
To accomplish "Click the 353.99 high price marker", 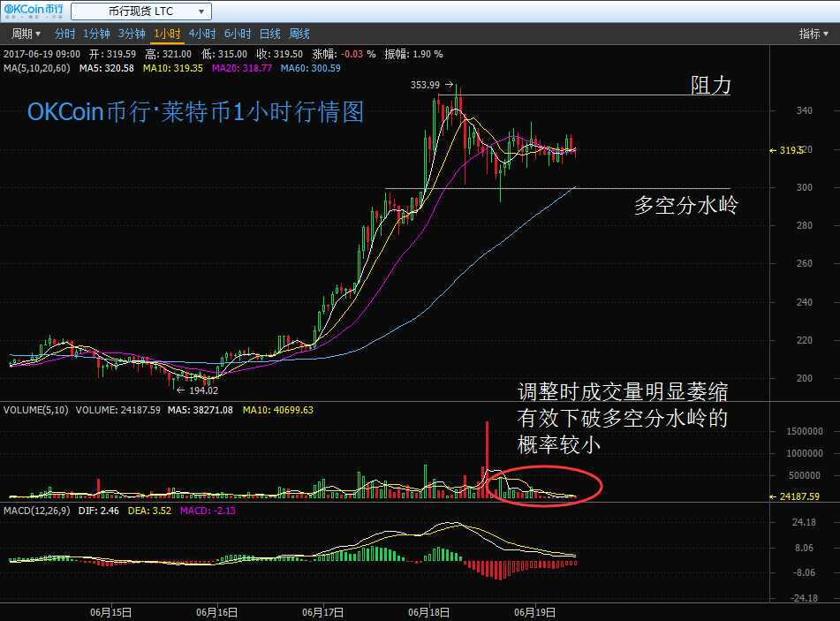I will (x=425, y=85).
